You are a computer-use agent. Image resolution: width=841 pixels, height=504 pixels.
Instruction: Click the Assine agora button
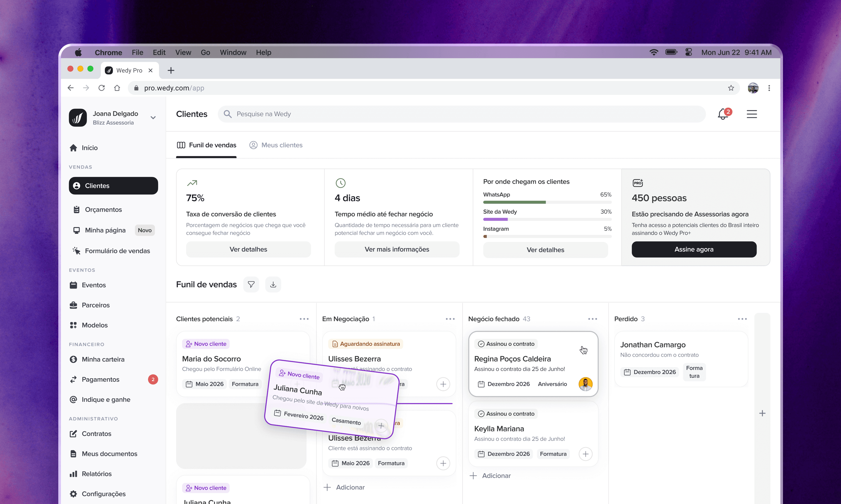tap(694, 249)
